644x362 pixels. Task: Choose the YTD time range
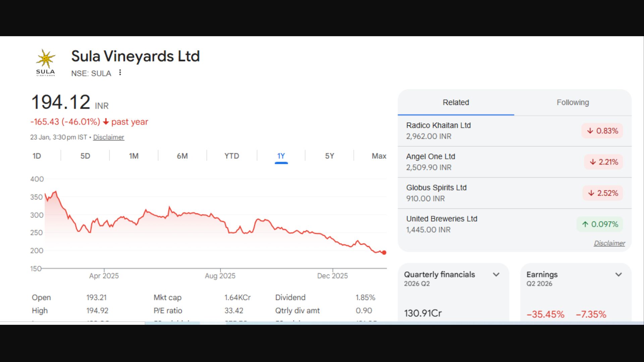pyautogui.click(x=231, y=156)
